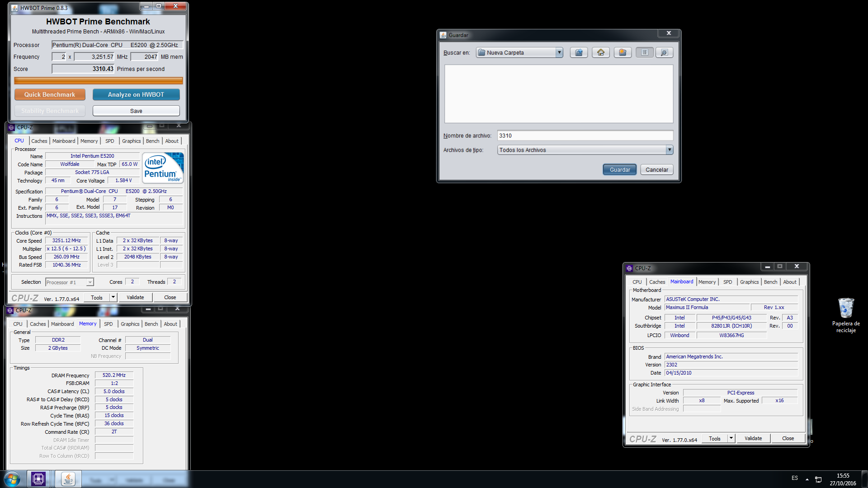This screenshot has height=488, width=868.
Task: Open SPD tab in CPU-Z Memory window
Action: click(108, 324)
